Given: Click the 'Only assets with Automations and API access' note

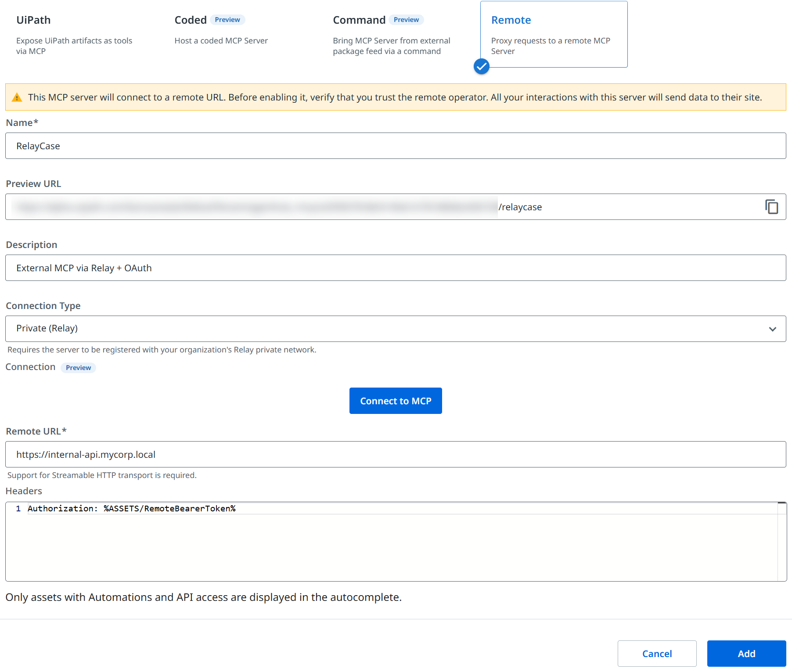Looking at the screenshot, I should click(x=204, y=597).
